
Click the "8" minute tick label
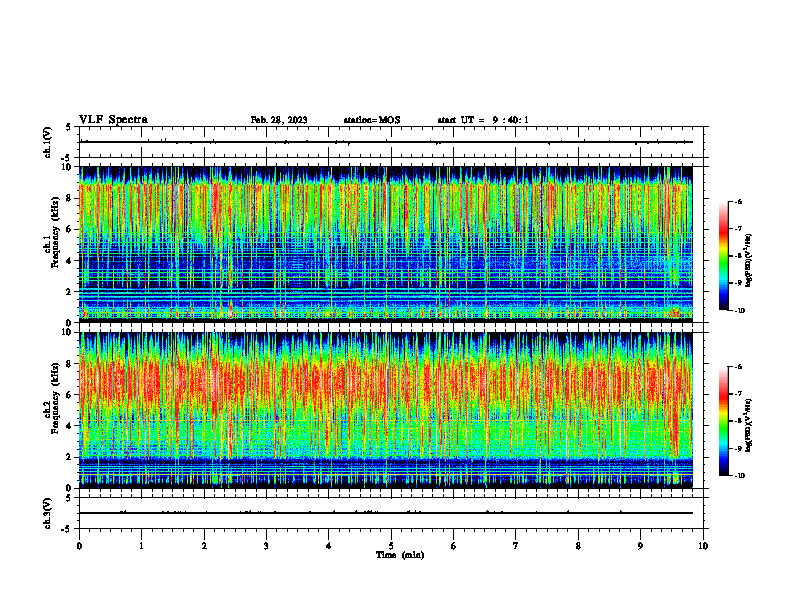pyautogui.click(x=578, y=546)
